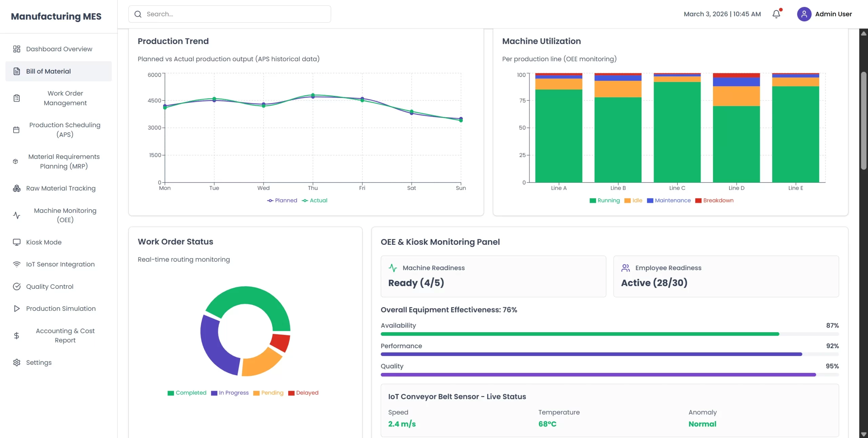Click the Quality Control checkmark icon
This screenshot has width=868, height=438.
17,286
